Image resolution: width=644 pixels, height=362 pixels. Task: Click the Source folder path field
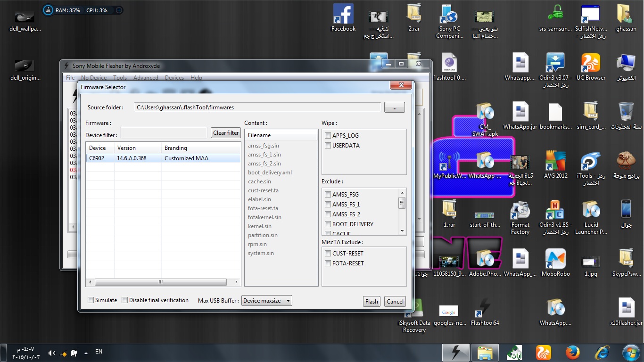click(x=257, y=107)
